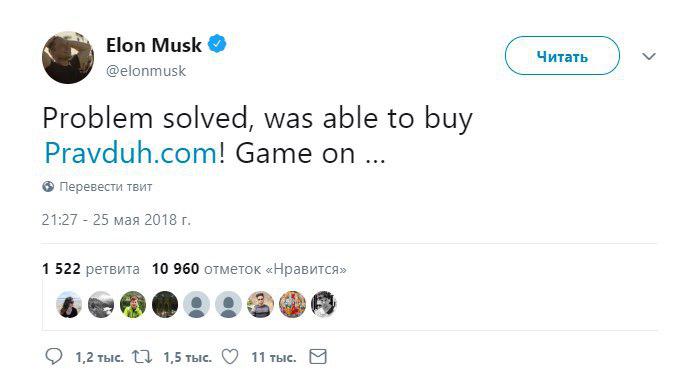Open the Pravduh.com link
Screen dimensions: 699x387
pyautogui.click(x=130, y=153)
